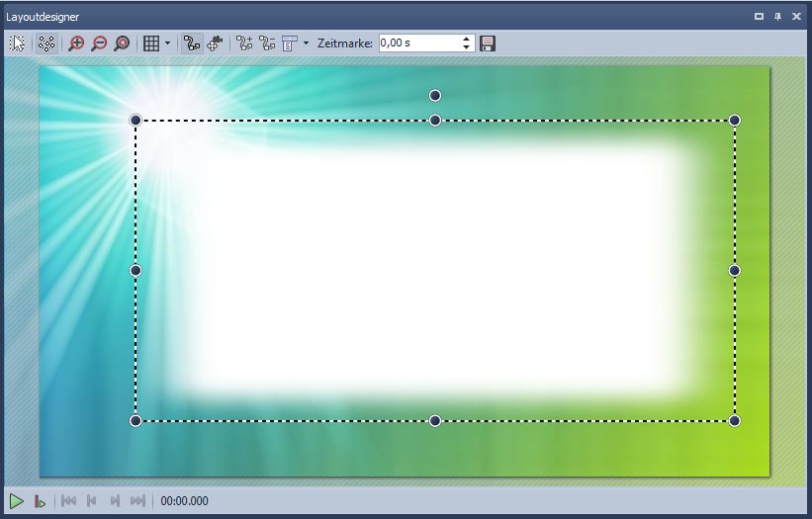Pin the Layoutdesigner panel

777,17
